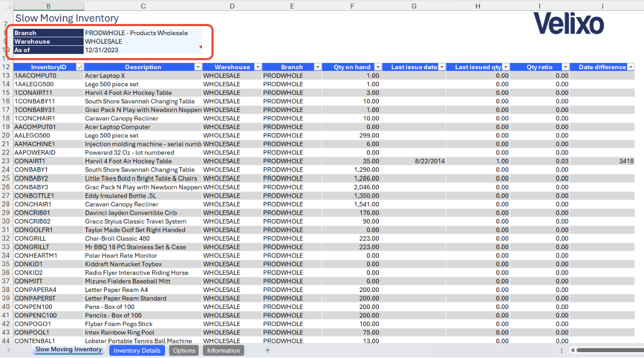This screenshot has width=644, height=358.
Task: Select column I header
Action: (x=540, y=6)
